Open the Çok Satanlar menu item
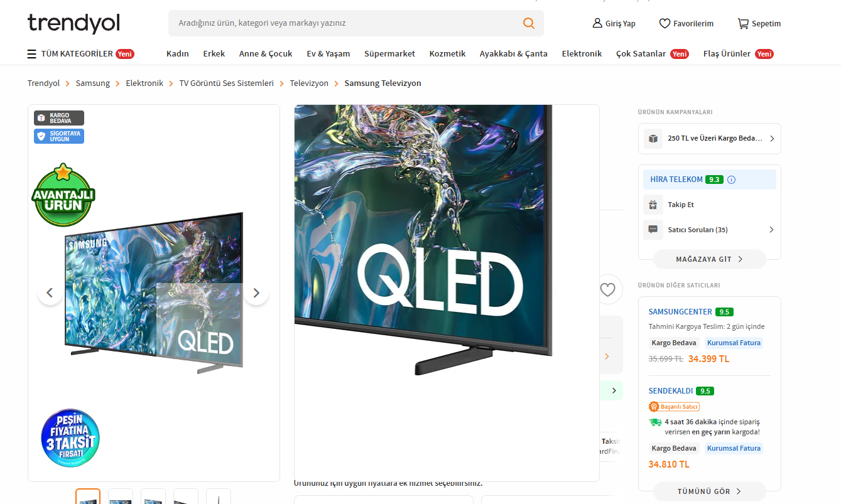The width and height of the screenshot is (841, 504). pyautogui.click(x=641, y=54)
